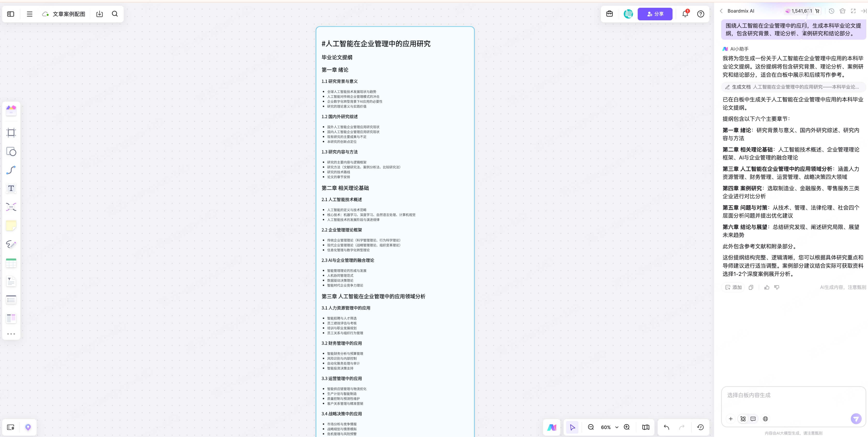
Task: Click heading 第一章 绪论 in the document
Action: pos(335,70)
